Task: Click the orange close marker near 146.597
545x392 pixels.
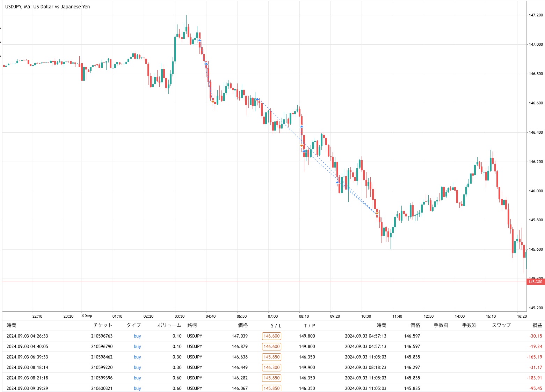Action: point(213,102)
